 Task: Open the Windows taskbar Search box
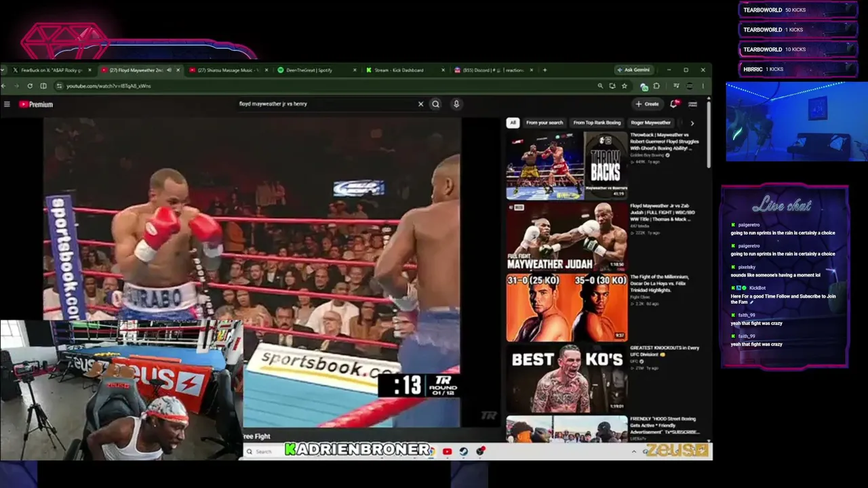[265, 451]
